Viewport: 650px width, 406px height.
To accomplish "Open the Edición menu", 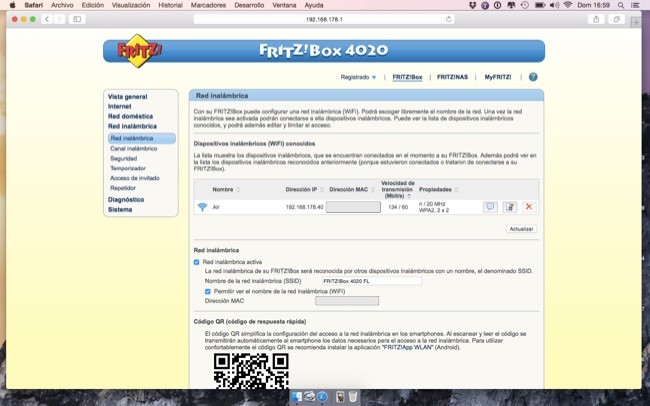I will click(92, 5).
